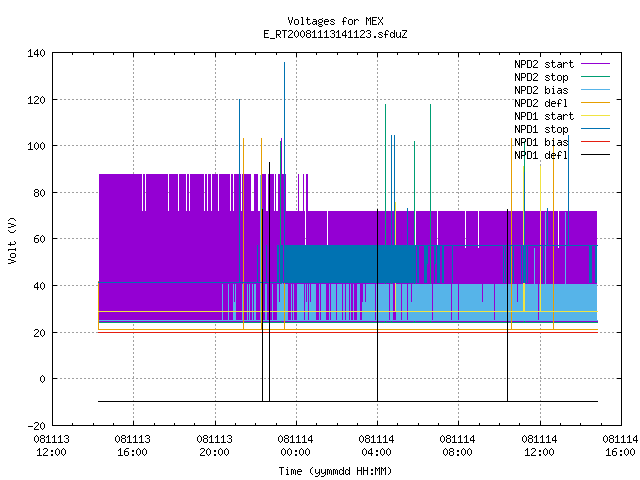Click the y-axis tick label 100
The image size is (640, 480).
pos(36,146)
